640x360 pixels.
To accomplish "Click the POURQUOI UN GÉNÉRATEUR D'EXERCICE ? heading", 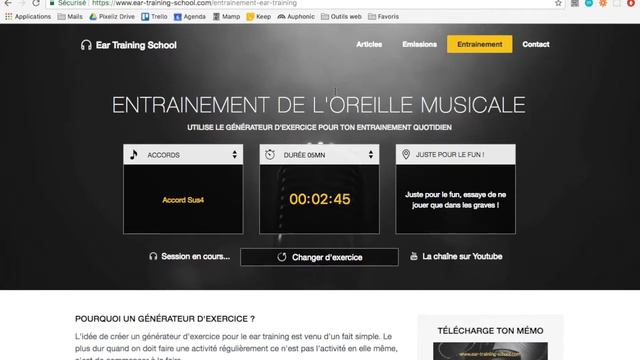I will point(165,319).
